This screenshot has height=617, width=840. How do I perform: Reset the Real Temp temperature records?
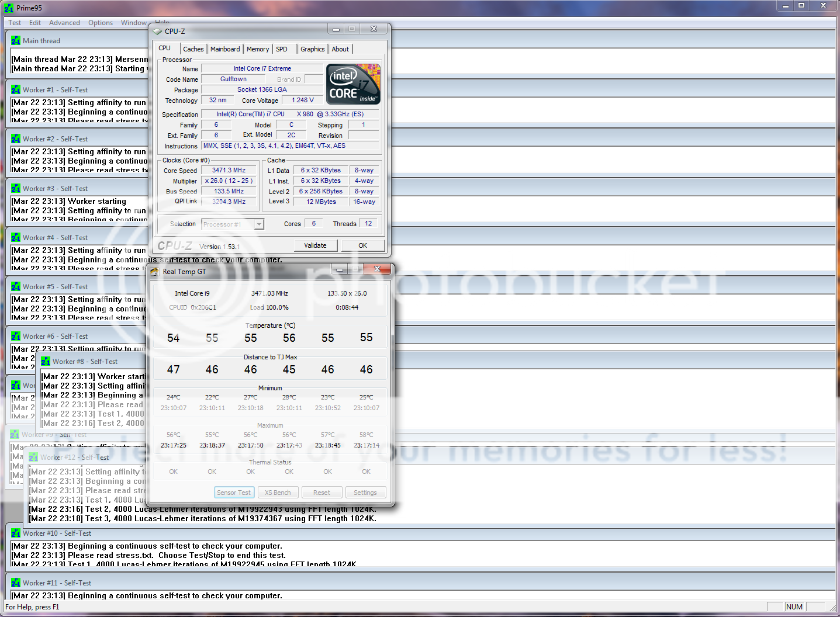pyautogui.click(x=322, y=492)
